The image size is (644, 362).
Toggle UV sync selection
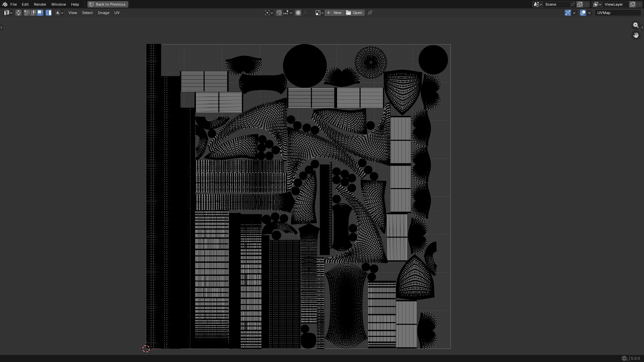coord(18,13)
